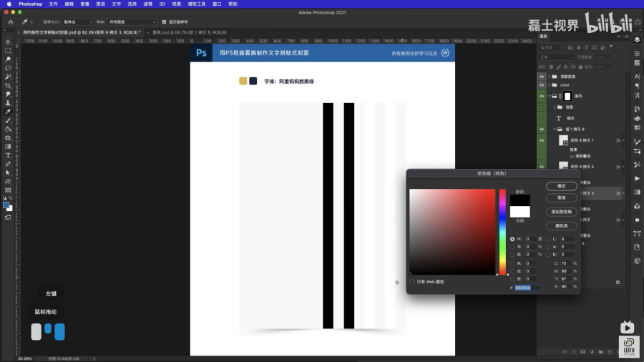Screen dimensions: 644x362
Task: Hide the color layer group
Action: 542,85
